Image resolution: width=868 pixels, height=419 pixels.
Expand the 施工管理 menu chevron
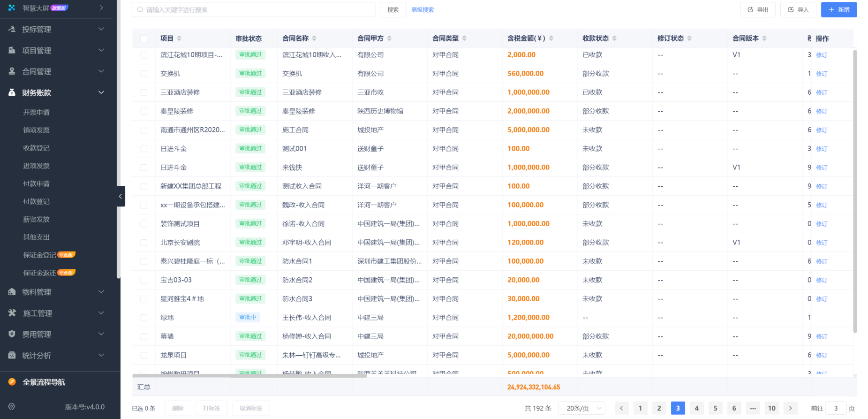click(x=101, y=313)
